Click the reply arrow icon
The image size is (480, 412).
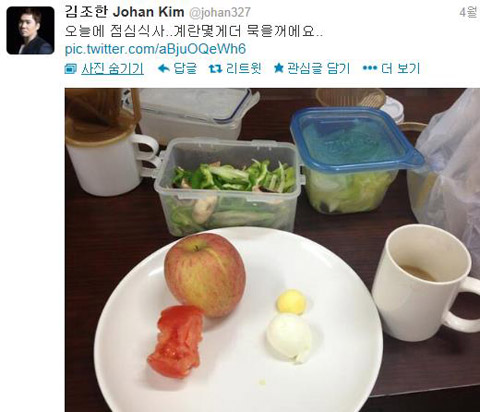[x=164, y=69]
